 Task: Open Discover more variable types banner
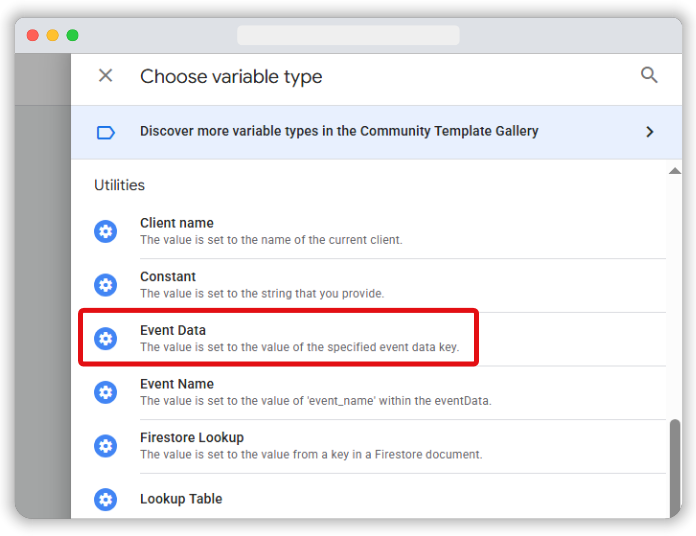pos(376,132)
